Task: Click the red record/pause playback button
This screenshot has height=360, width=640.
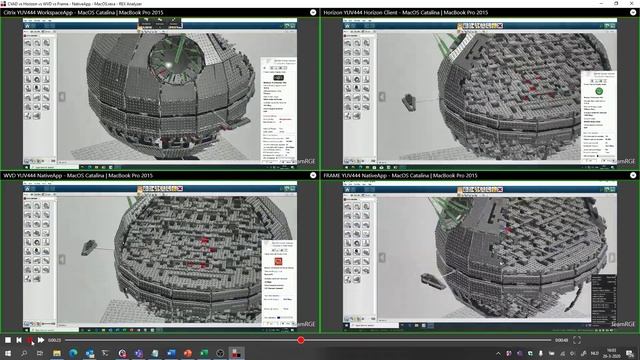Action: click(30, 340)
